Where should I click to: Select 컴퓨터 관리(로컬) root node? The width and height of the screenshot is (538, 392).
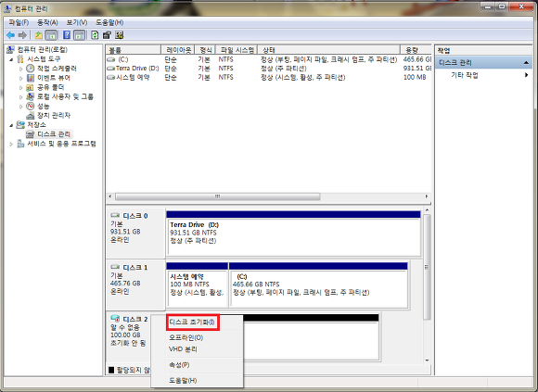(42, 50)
